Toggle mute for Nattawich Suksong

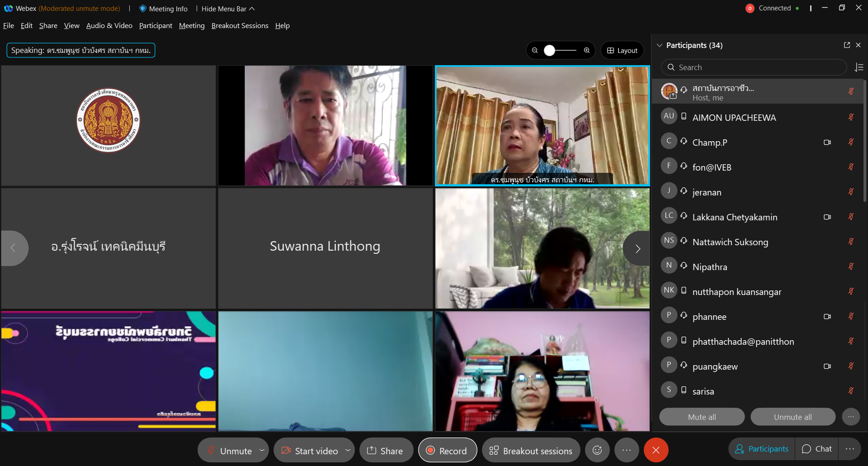pos(851,242)
